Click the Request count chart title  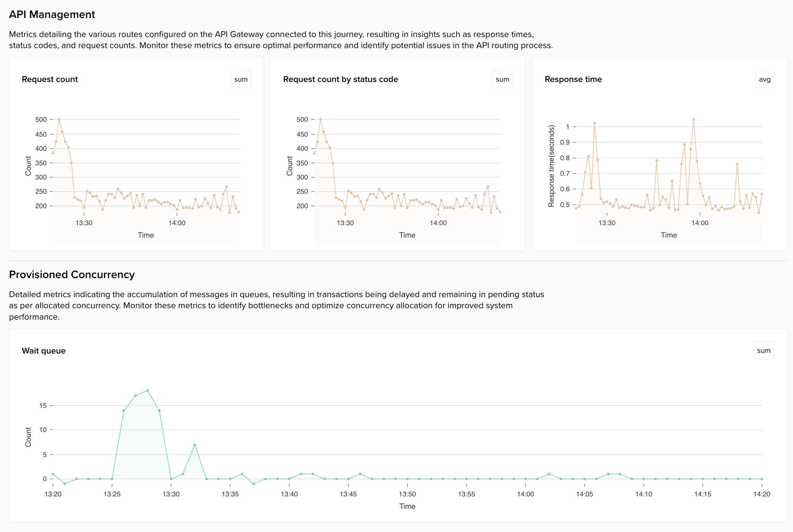click(50, 79)
